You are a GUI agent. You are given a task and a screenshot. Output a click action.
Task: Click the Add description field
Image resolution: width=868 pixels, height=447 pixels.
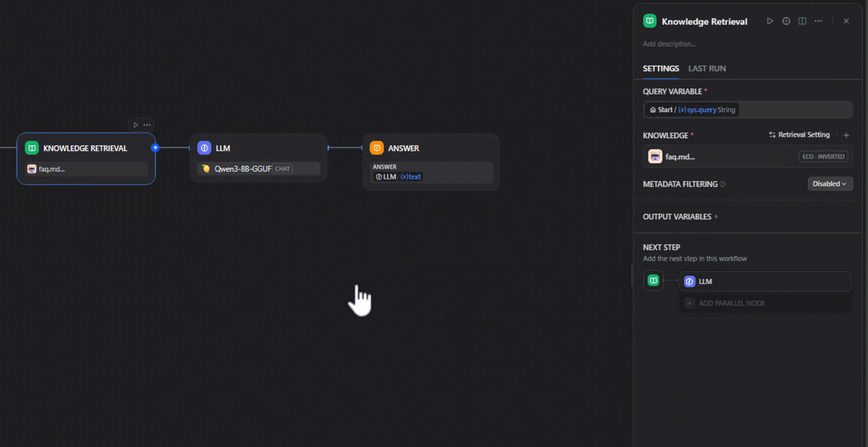(x=669, y=44)
